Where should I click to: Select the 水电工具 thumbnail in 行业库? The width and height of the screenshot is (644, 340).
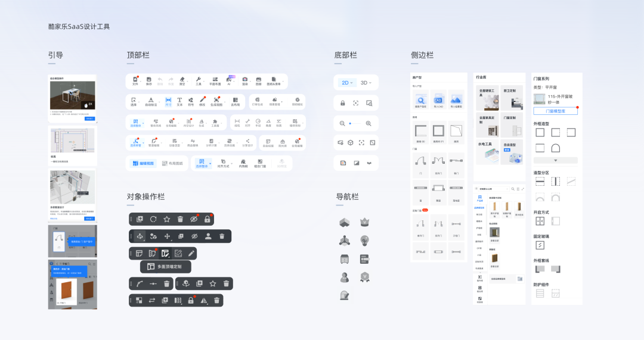(x=486, y=152)
